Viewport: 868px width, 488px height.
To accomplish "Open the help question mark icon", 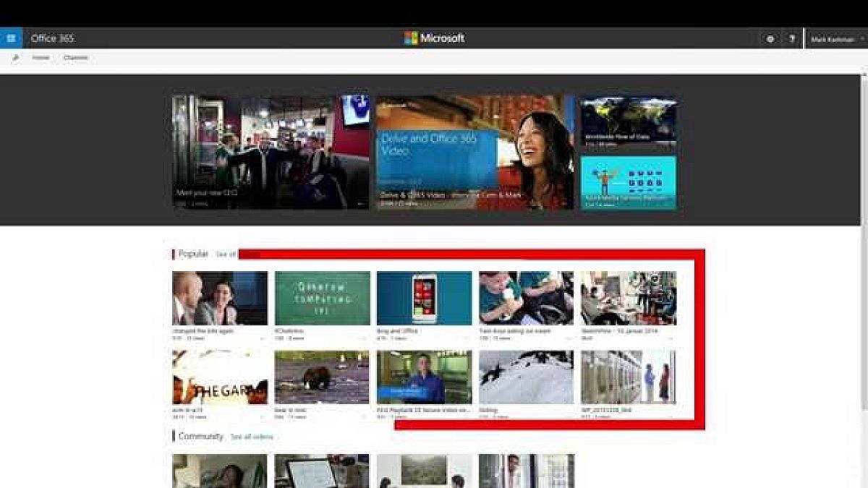I will (x=792, y=39).
